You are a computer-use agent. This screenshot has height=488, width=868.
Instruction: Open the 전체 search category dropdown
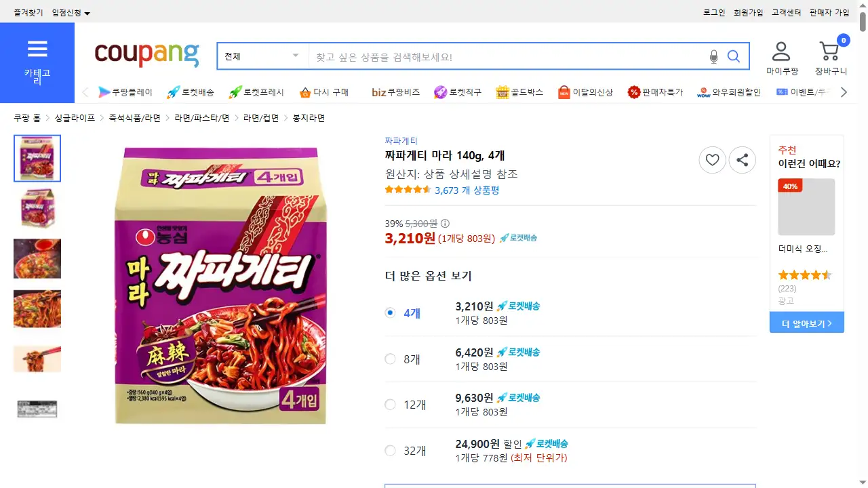(x=263, y=56)
